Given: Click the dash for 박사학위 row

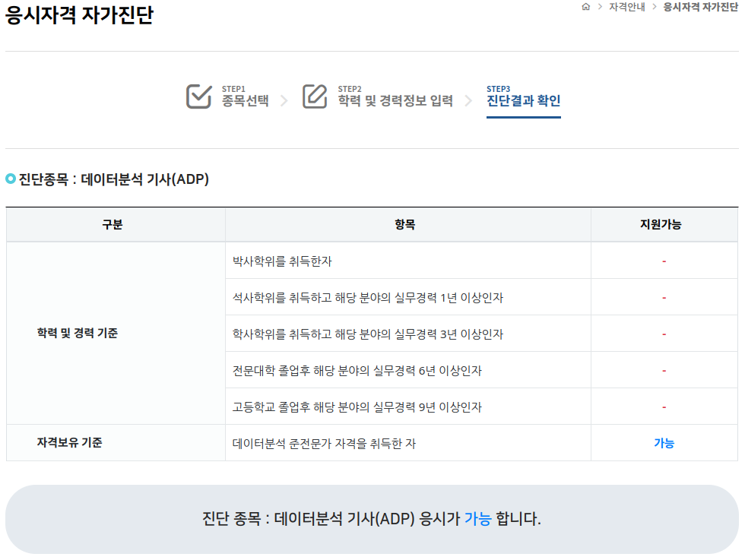Looking at the screenshot, I should coord(664,261).
